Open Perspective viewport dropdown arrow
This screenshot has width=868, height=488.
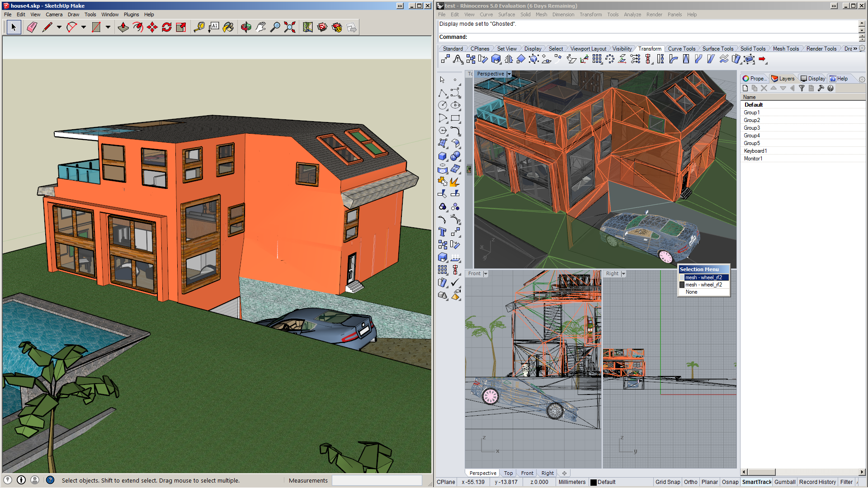(x=509, y=74)
